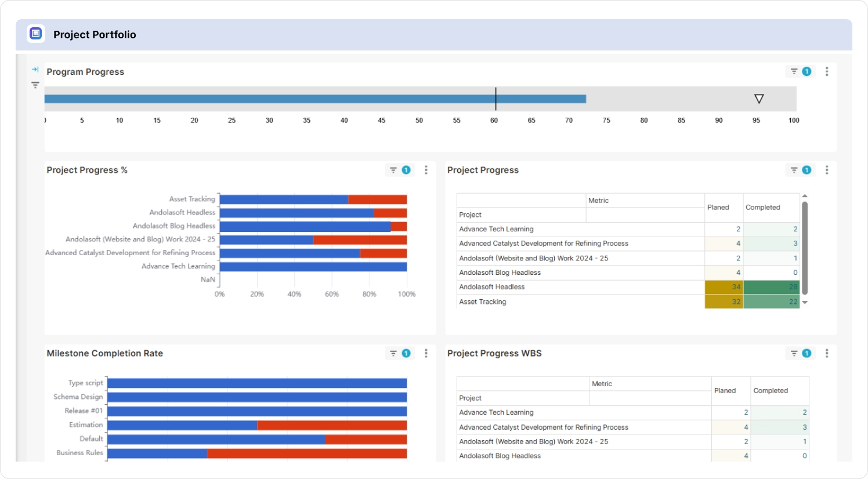
Task: Open the filter for Program Progress
Action: 794,71
